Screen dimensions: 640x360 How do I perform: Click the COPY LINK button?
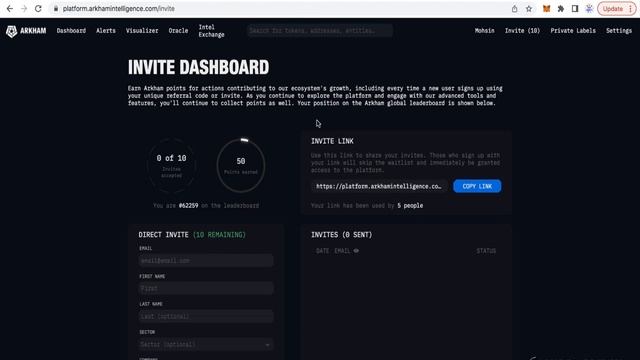477,186
